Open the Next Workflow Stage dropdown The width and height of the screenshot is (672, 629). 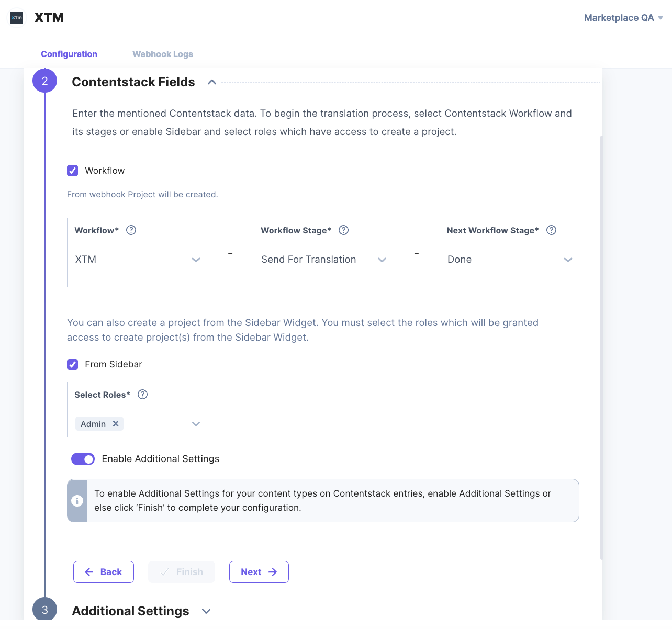[x=510, y=260]
